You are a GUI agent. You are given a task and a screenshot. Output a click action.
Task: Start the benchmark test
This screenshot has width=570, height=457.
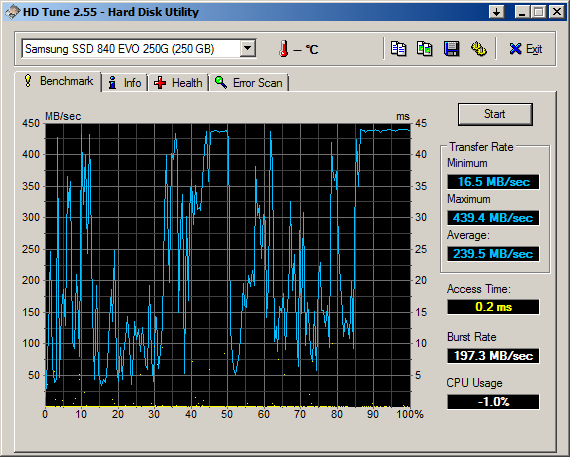point(495,114)
